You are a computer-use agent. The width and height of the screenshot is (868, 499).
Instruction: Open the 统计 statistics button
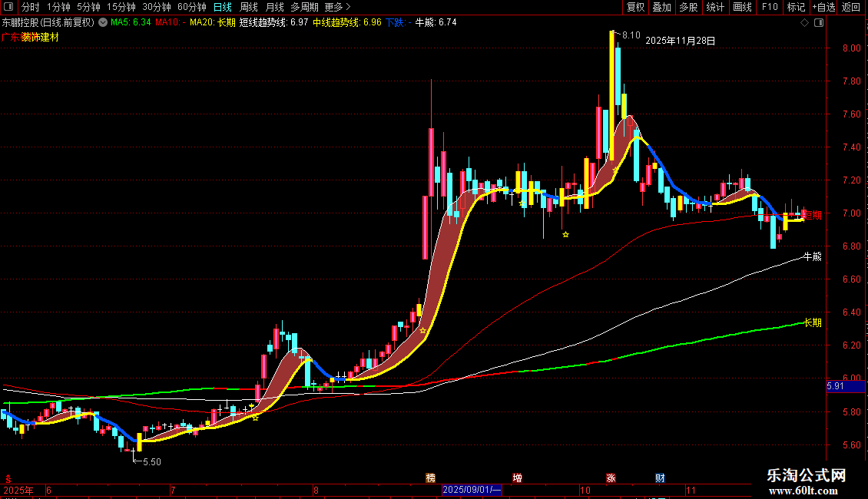pyautogui.click(x=715, y=7)
